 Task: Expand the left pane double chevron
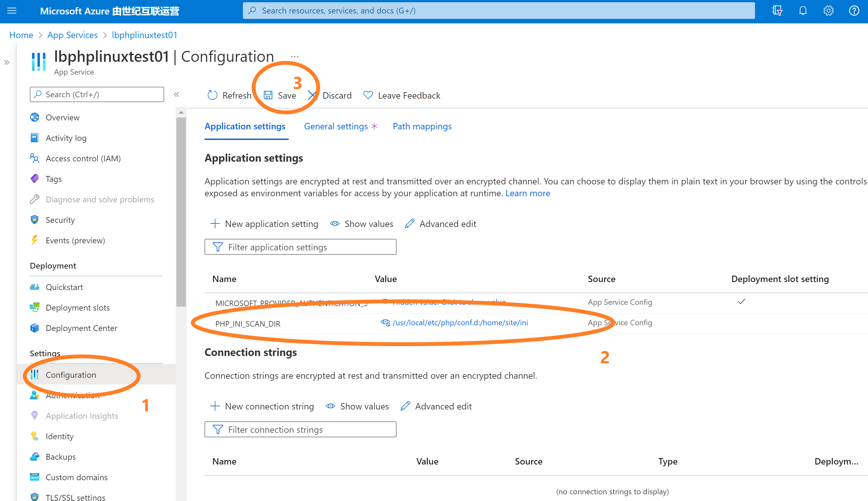coord(6,62)
